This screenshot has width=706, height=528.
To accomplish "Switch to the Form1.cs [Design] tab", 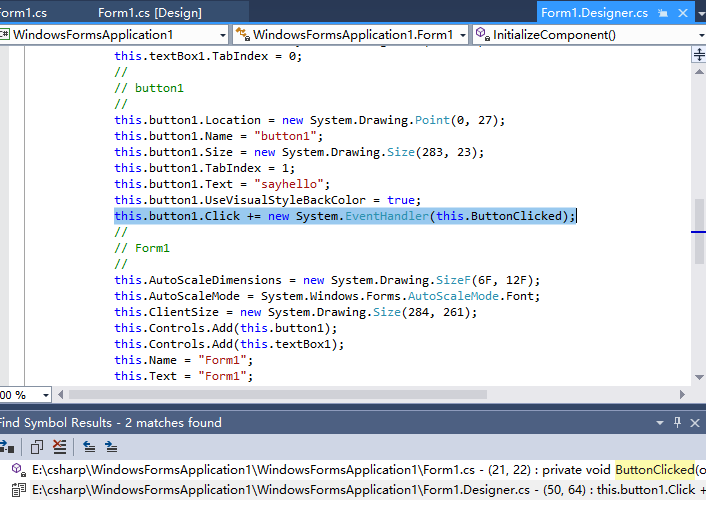I will 150,13.
